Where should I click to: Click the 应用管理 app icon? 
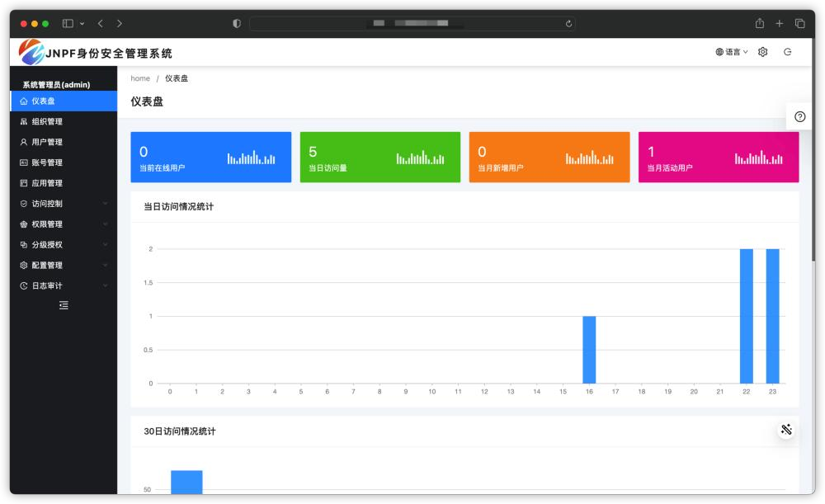[24, 183]
